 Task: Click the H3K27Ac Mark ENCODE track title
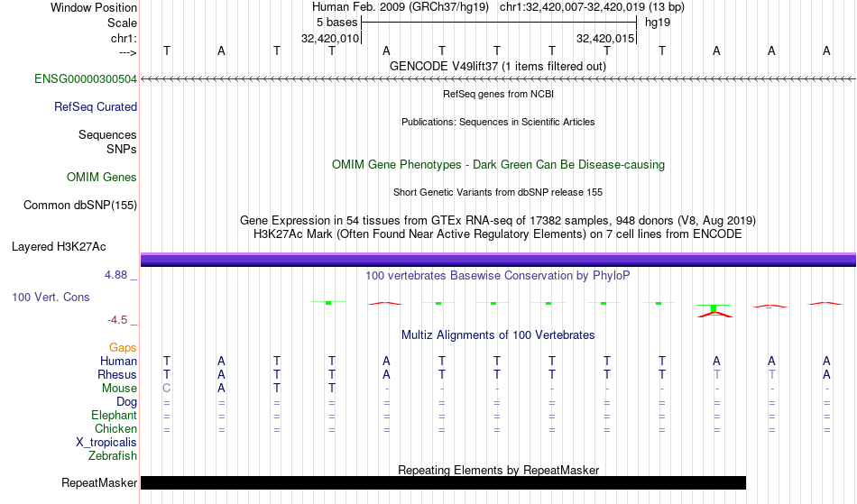[x=497, y=234]
